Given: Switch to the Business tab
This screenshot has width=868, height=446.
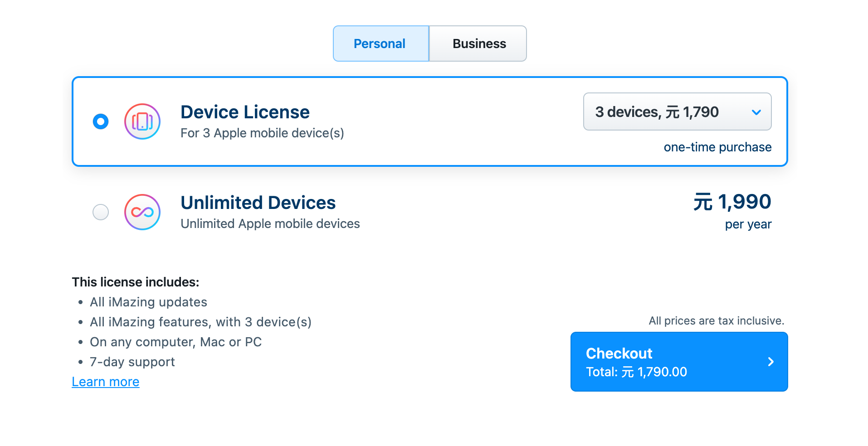Looking at the screenshot, I should [x=478, y=44].
